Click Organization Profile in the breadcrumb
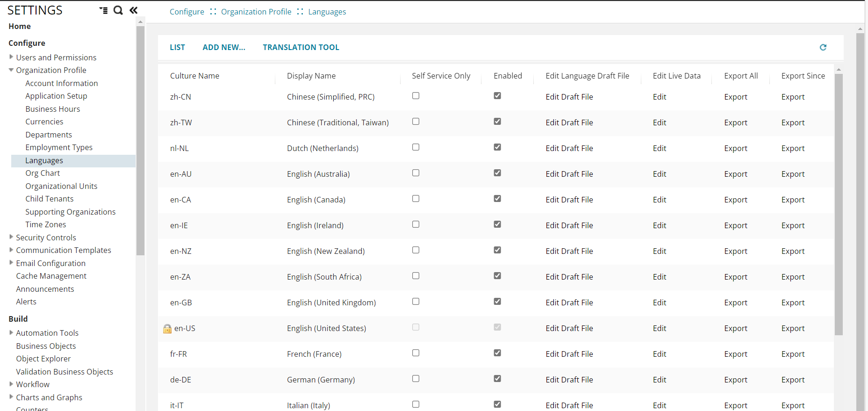The image size is (868, 411). (x=256, y=12)
